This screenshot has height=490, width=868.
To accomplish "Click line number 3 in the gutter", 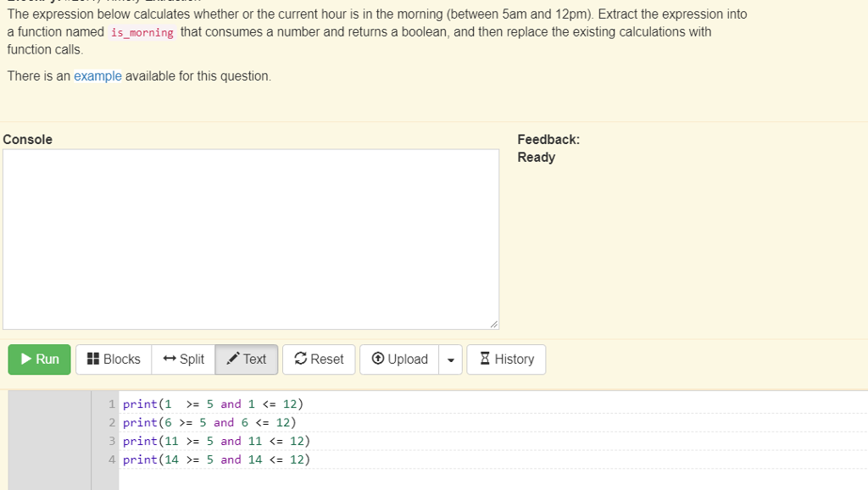I will tap(112, 442).
